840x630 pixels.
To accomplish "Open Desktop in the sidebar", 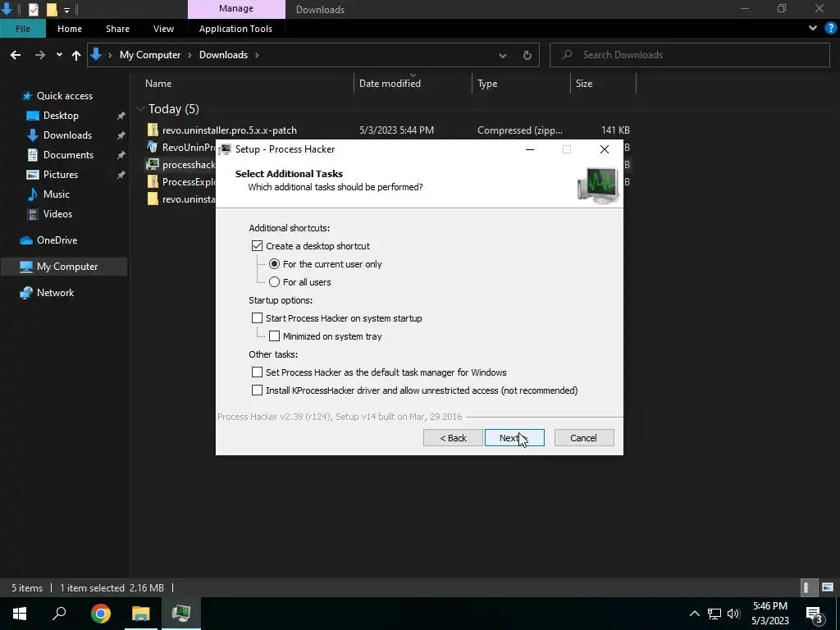I will (61, 116).
